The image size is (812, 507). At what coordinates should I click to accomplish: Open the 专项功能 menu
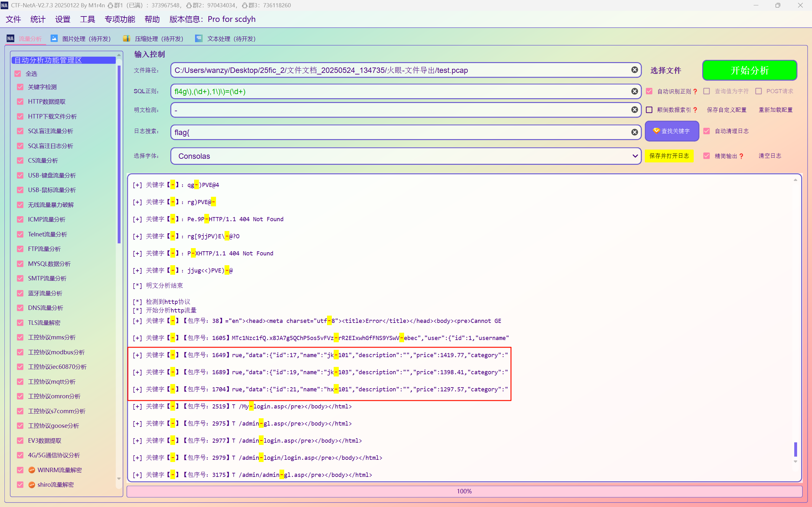(120, 19)
